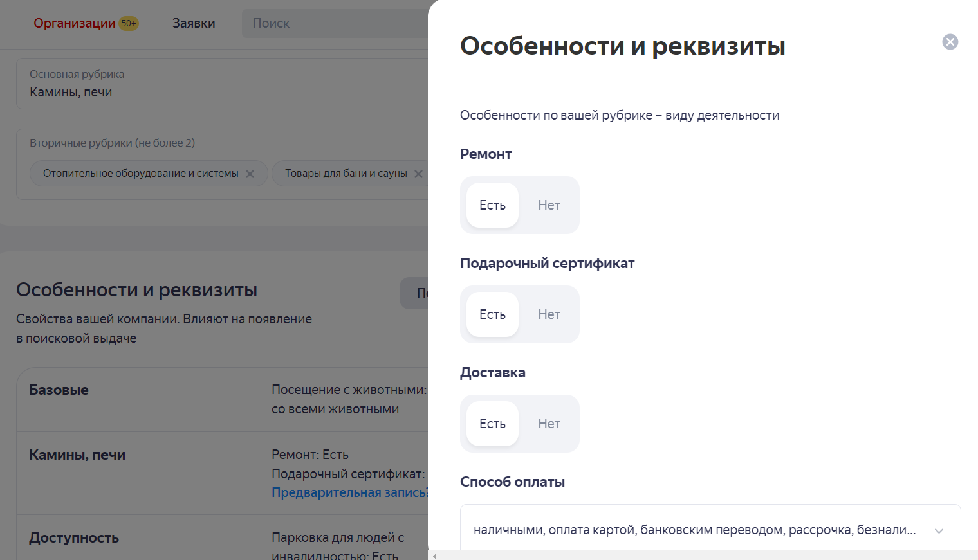Choose Нет under Подарочный сертификат
Image resolution: width=978 pixels, height=560 pixels.
[549, 314]
